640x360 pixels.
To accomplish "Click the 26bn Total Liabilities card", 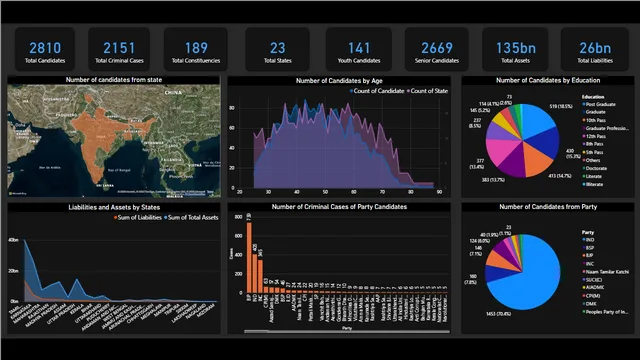I will click(595, 49).
